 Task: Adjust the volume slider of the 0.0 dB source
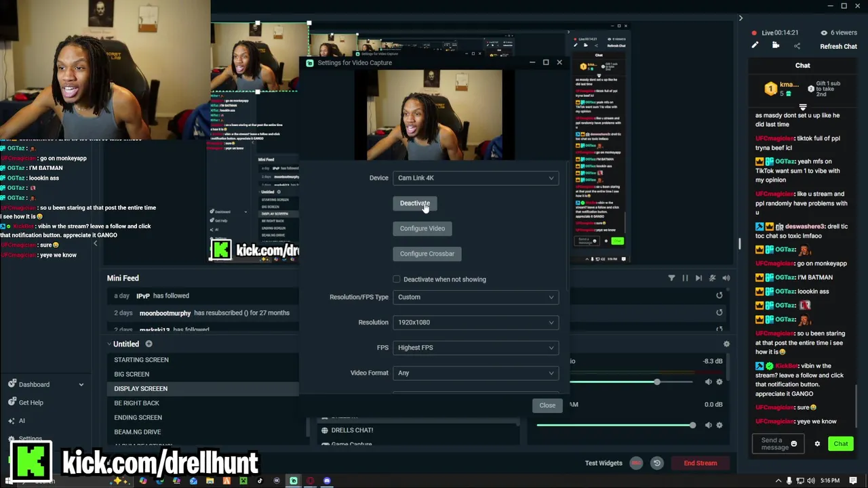(692, 425)
